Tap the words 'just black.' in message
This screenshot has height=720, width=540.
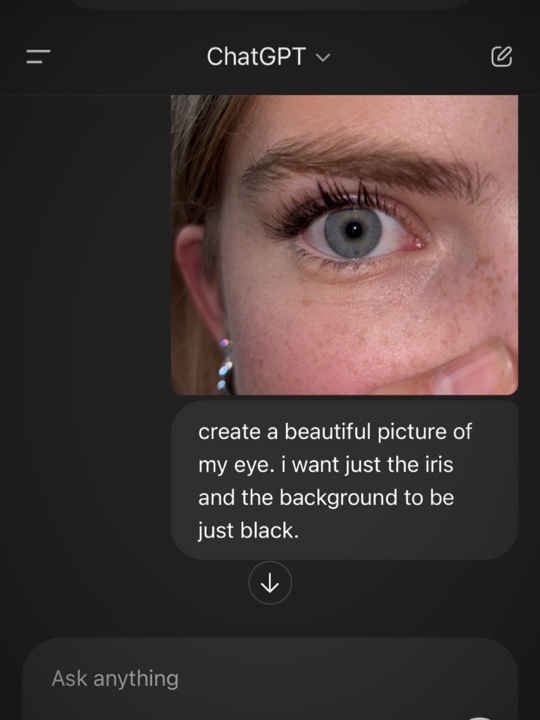pos(248,531)
